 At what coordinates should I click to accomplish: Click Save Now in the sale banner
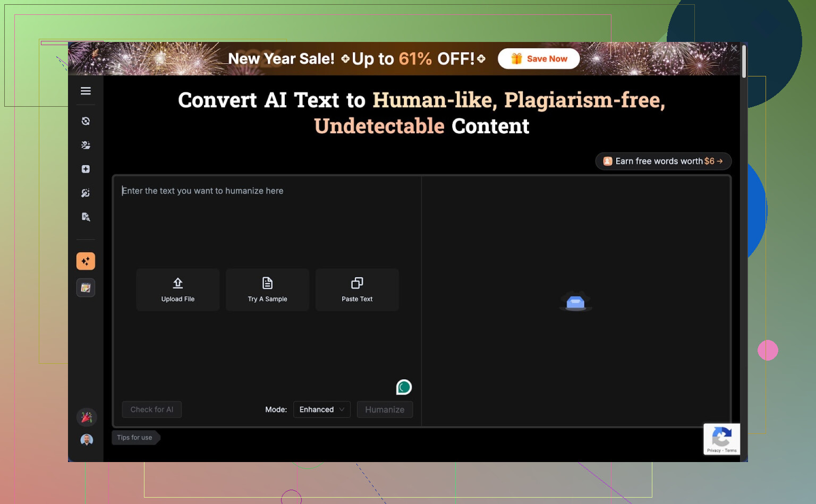coord(539,58)
